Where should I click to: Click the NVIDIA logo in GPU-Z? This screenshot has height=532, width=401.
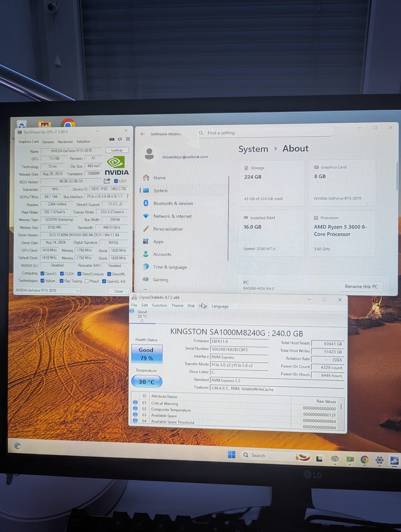click(117, 166)
